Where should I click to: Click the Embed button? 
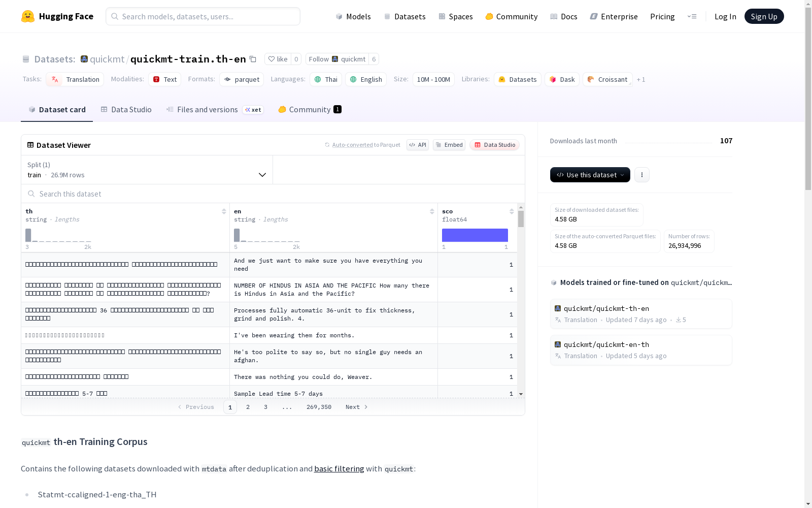coord(449,145)
